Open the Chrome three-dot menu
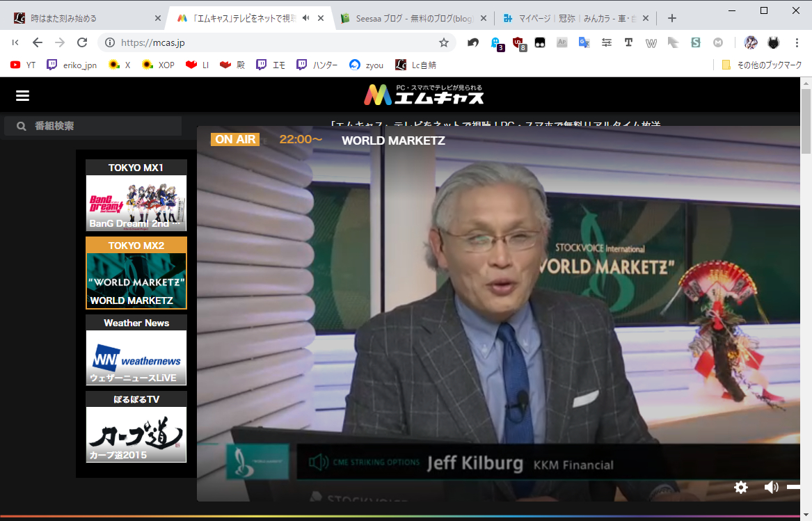Screen dimensions: 812x521 coord(797,42)
